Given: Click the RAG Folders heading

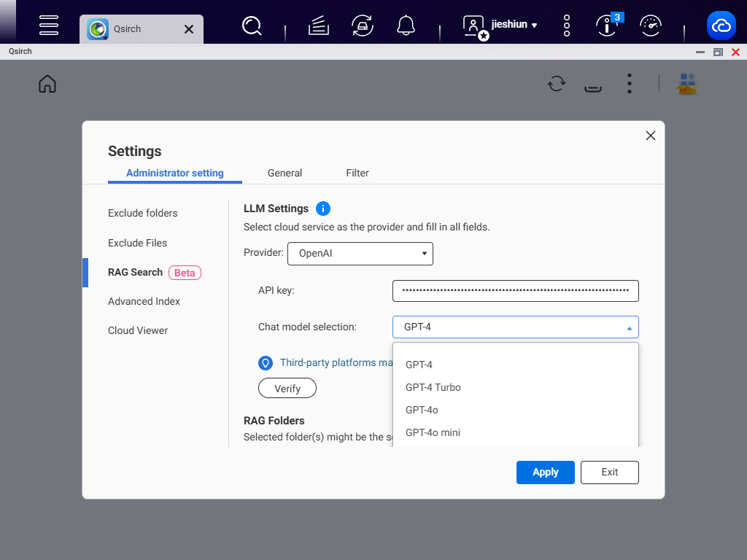Looking at the screenshot, I should [274, 421].
